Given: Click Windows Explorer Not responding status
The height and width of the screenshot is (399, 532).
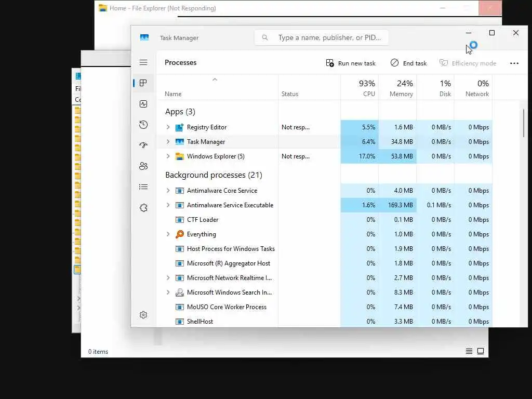Looking at the screenshot, I should (296, 156).
